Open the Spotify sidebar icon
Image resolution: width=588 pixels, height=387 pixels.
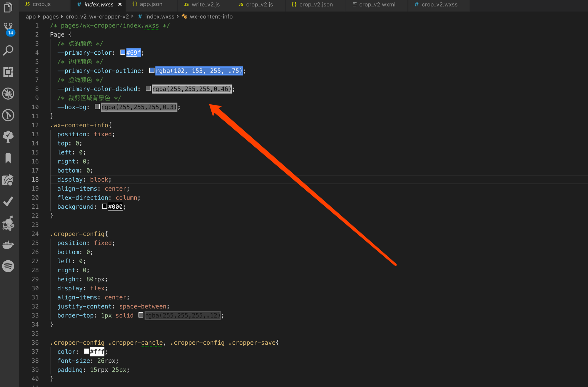8,266
